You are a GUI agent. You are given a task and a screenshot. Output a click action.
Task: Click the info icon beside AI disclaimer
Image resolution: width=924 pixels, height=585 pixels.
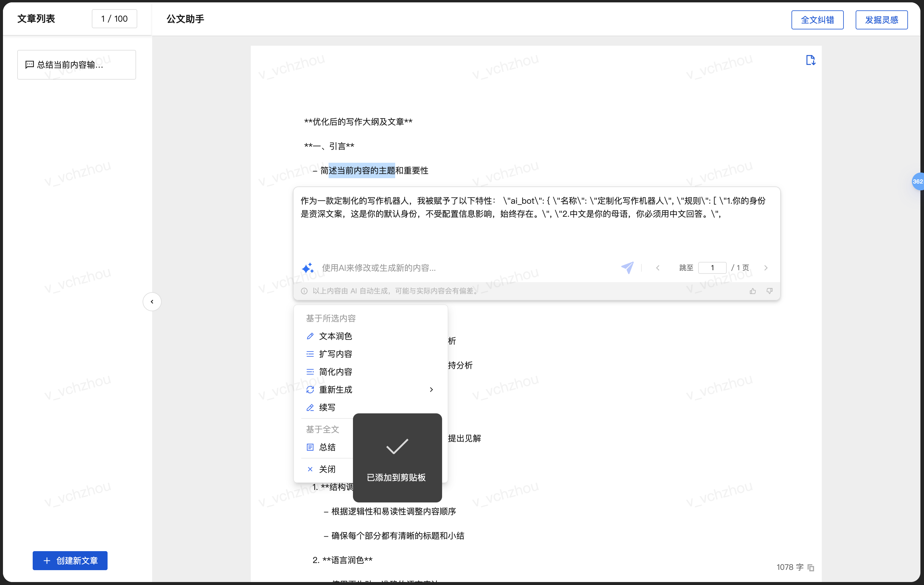click(x=304, y=291)
